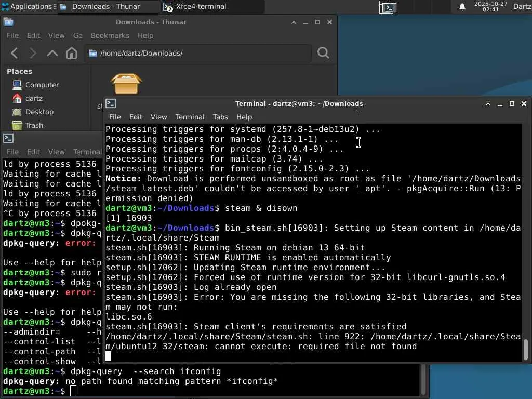Open front Terminal's File menu
Image resolution: width=532 pixels, height=399 pixels.
click(x=115, y=117)
